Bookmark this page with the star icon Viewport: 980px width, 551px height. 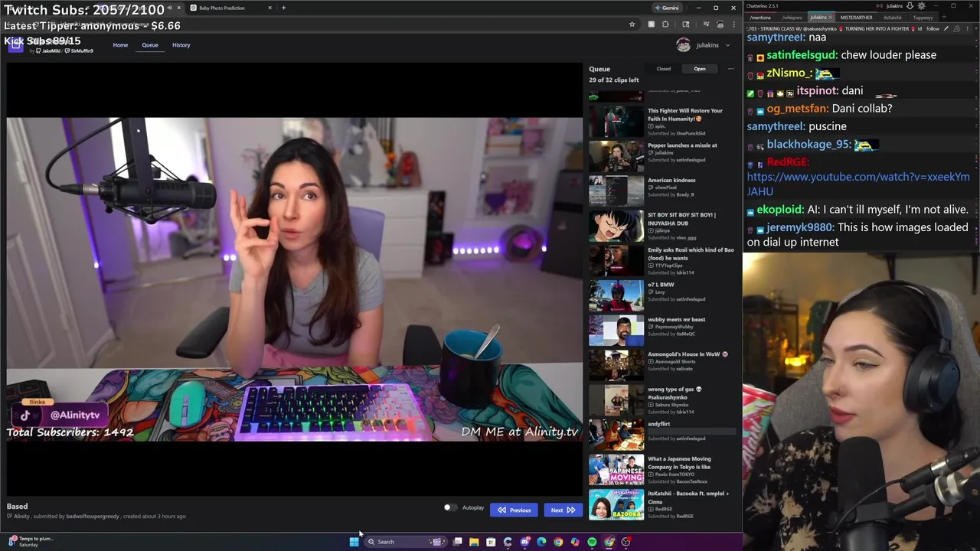pyautogui.click(x=632, y=24)
